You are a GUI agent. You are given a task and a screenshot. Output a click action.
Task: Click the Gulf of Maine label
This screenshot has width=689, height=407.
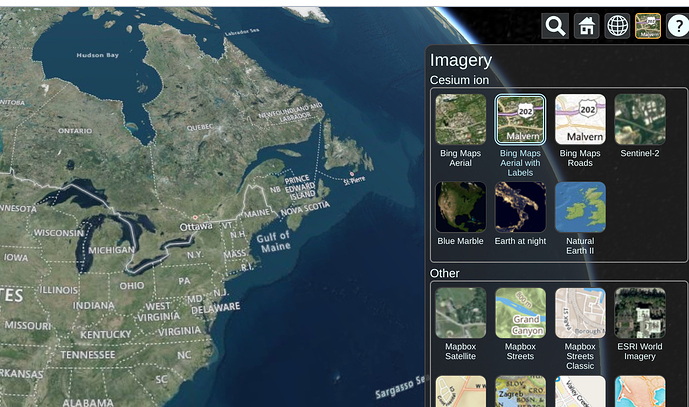tap(274, 242)
